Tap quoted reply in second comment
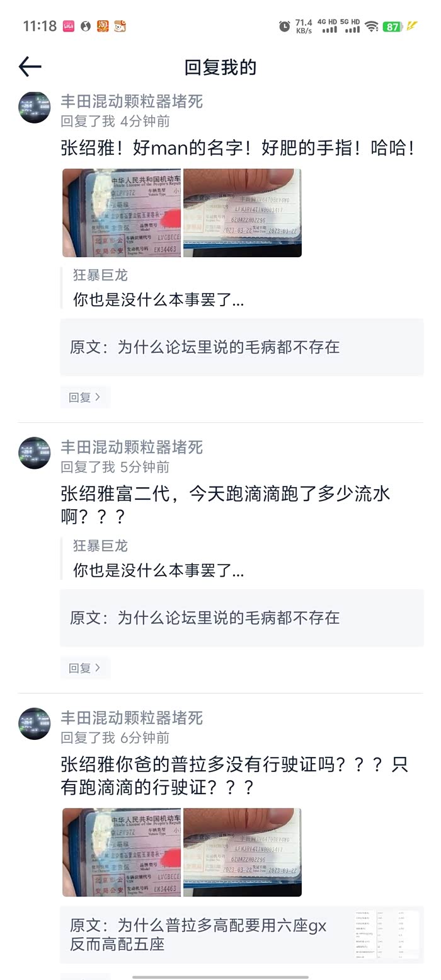This screenshot has width=441, height=980. pyautogui.click(x=157, y=558)
